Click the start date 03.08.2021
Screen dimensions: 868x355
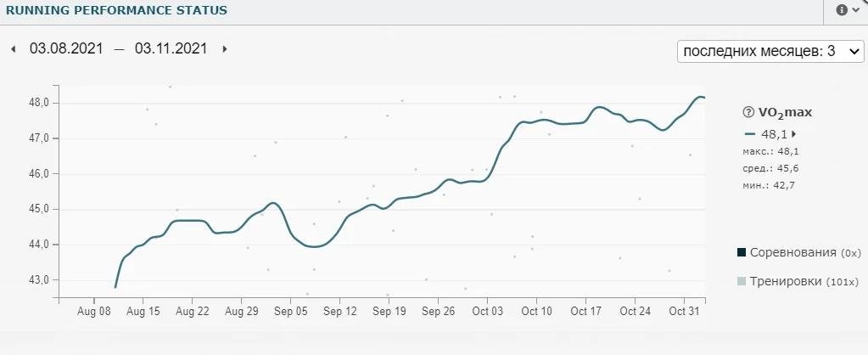pyautogui.click(x=66, y=49)
